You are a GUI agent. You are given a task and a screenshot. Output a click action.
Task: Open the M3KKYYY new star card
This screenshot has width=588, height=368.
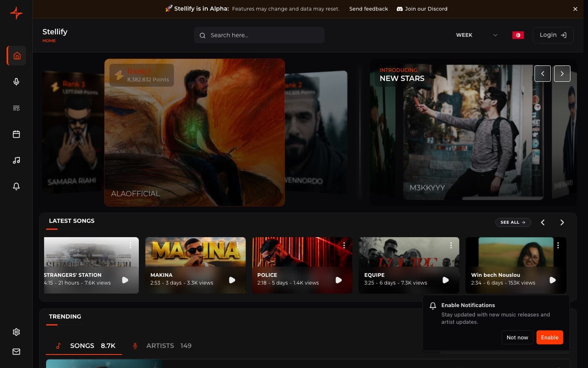click(473, 132)
